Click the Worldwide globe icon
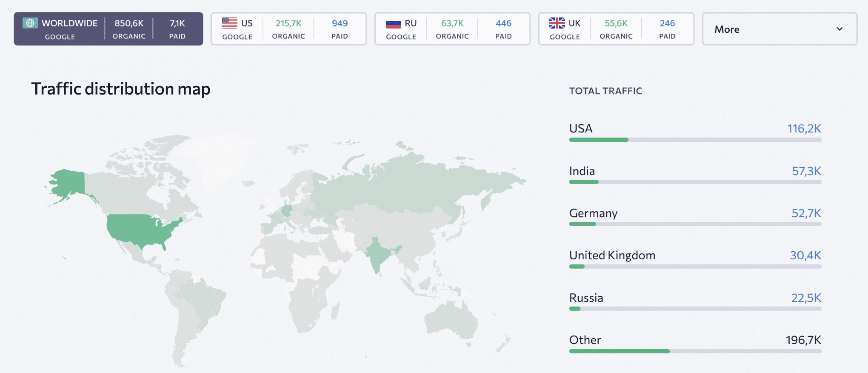The height and width of the screenshot is (373, 868). (30, 23)
